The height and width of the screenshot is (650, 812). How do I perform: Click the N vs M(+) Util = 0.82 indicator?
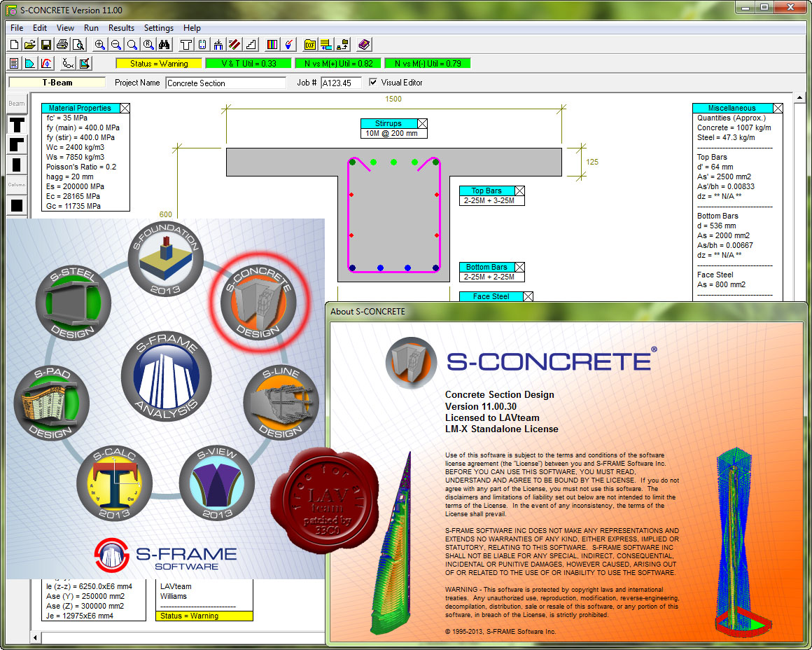pyautogui.click(x=338, y=63)
